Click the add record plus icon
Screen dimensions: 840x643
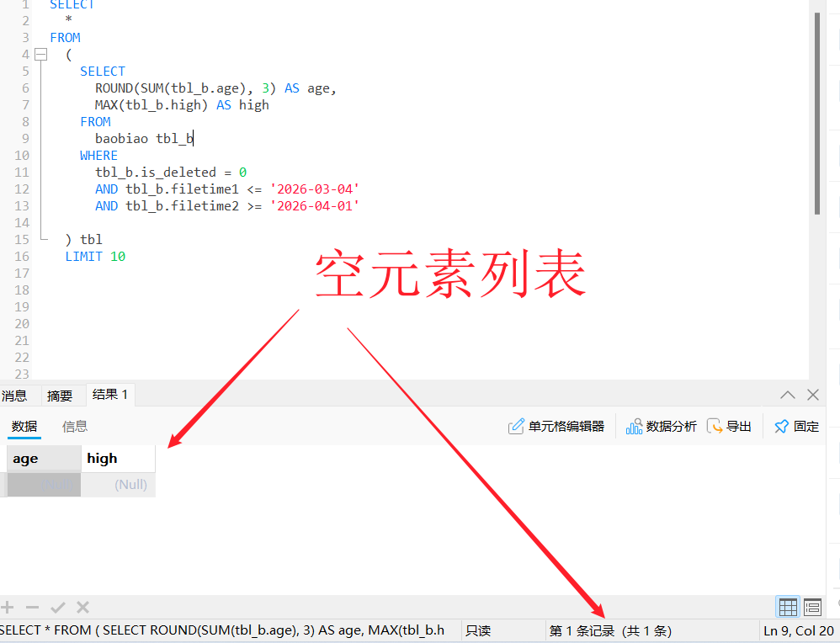tap(8, 607)
